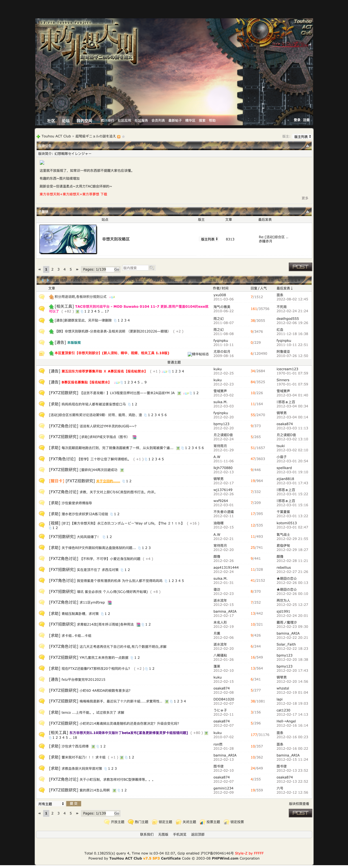
Task: Click the bubble icon of 沙包紫使求师傅指导 thread
Action: (x=42, y=503)
